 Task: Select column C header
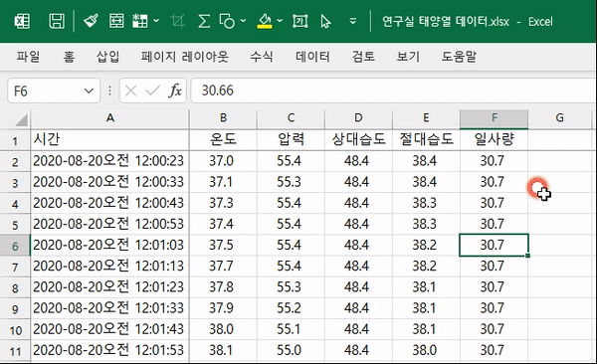[291, 118]
